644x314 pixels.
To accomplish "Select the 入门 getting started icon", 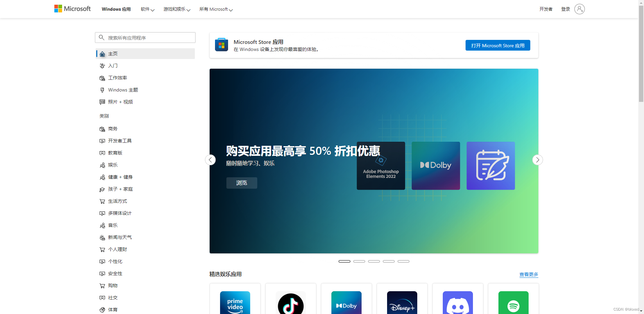I will pos(113,66).
